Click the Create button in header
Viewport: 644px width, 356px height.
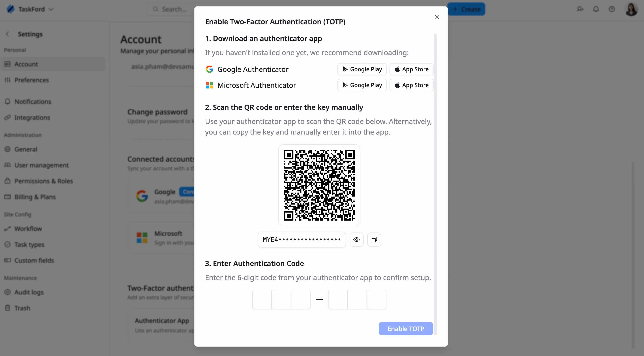coord(466,9)
